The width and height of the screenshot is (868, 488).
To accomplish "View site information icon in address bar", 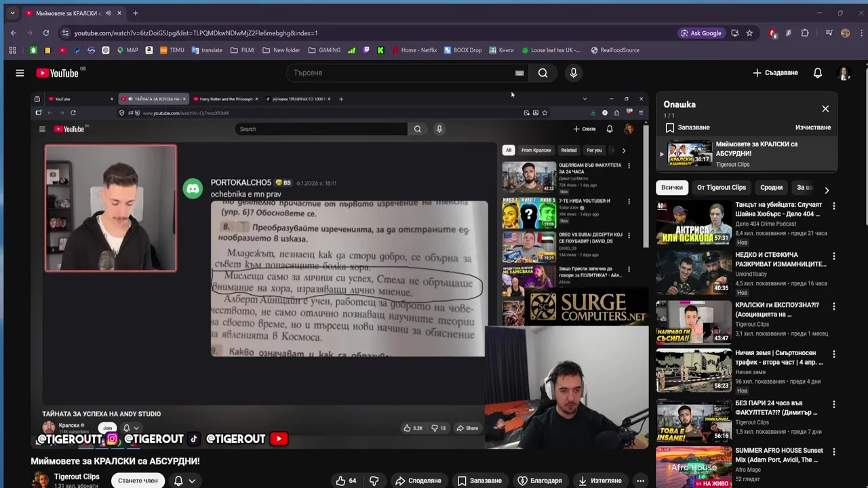I will tap(65, 33).
